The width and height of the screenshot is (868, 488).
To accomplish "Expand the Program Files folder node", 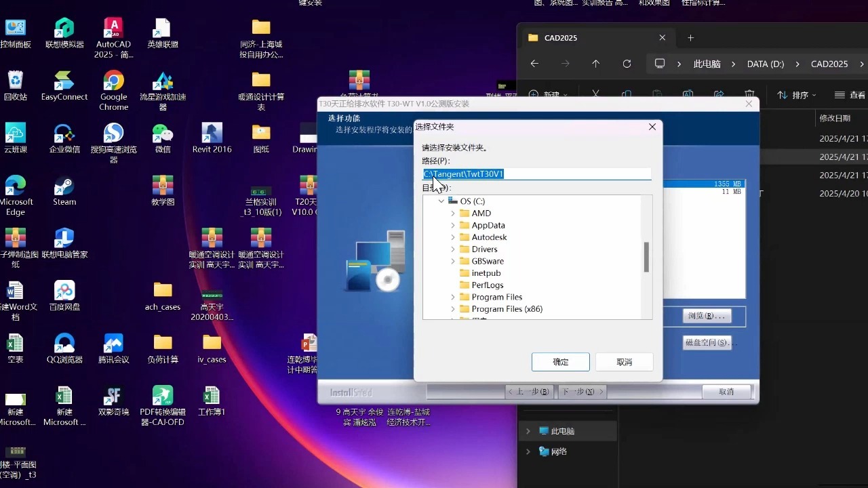I will [x=453, y=297].
